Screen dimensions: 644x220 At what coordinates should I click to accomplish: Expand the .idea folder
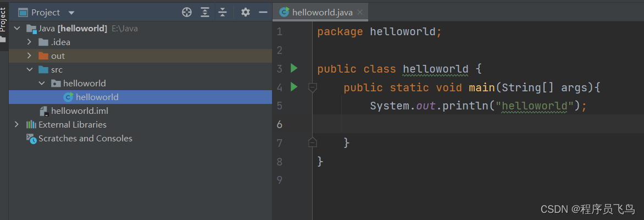point(30,42)
